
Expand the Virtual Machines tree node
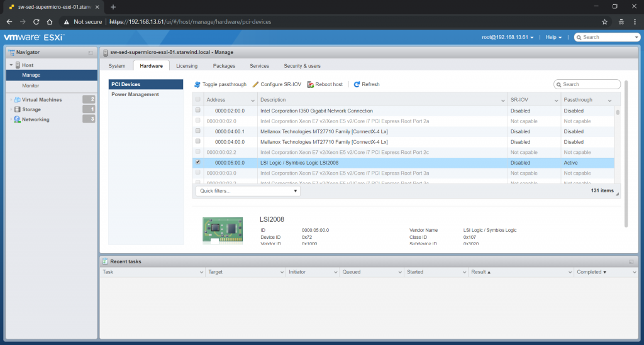pyautogui.click(x=11, y=100)
